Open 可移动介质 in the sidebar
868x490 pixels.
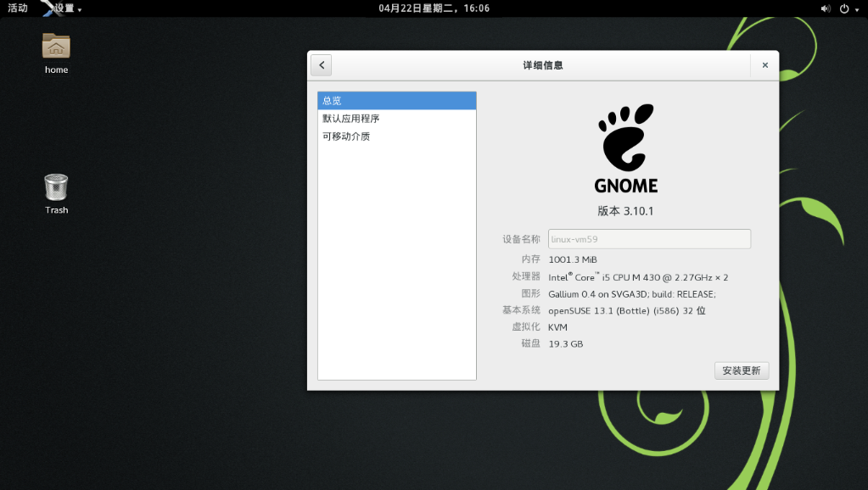(397, 136)
